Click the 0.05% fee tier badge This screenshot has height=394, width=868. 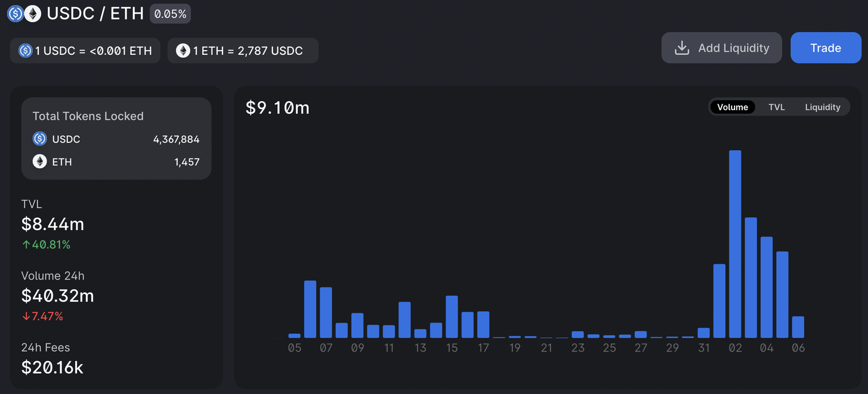[170, 14]
